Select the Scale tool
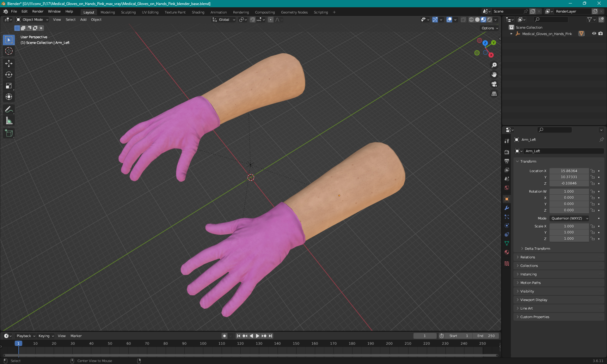This screenshot has width=607, height=364. [x=9, y=86]
